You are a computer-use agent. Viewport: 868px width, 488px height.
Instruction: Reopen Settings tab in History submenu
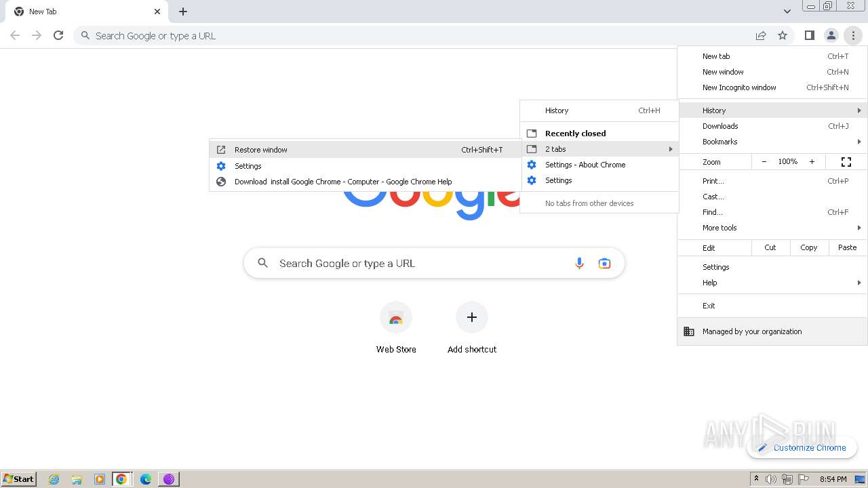tap(599, 180)
